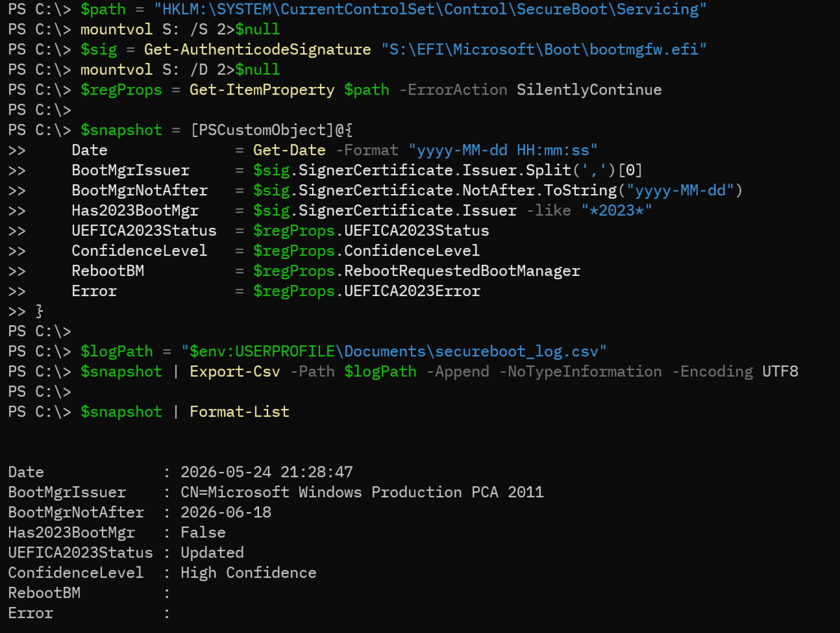Click the Updated status output value
Viewport: 840px width, 633px height.
(212, 552)
